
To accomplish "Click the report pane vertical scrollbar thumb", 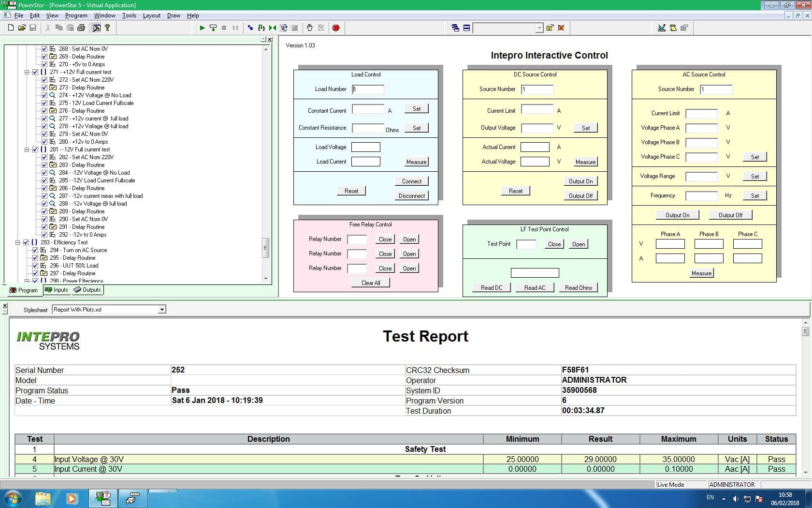I will coord(805,331).
